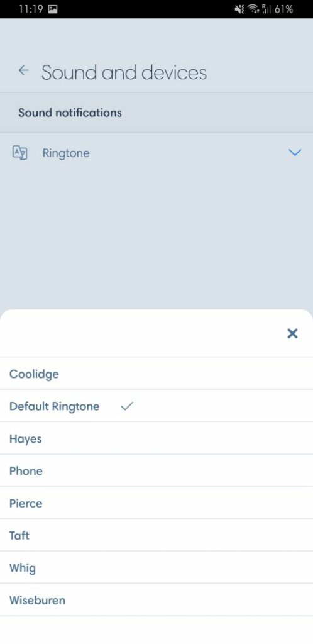Select the Pierce ringtone

[156, 503]
